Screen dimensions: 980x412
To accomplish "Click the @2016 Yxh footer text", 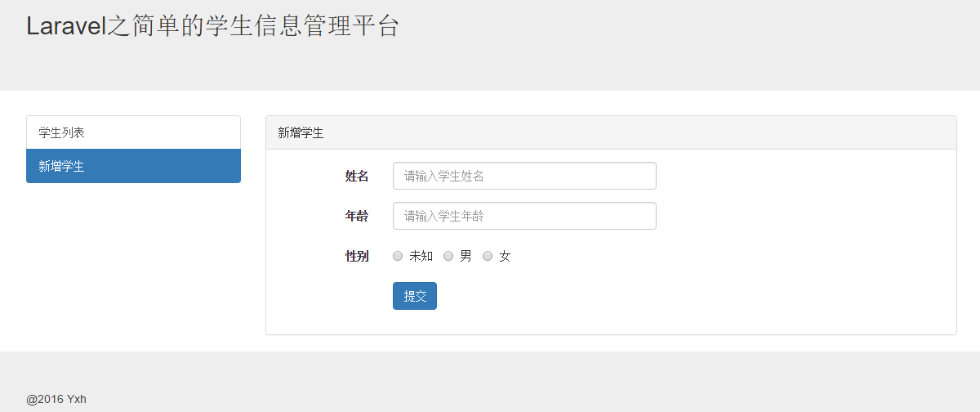I will (x=56, y=399).
